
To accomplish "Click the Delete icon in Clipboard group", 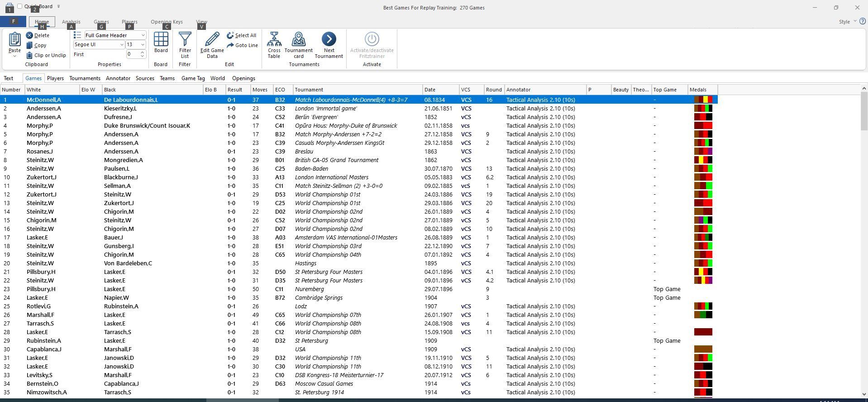I will coord(29,35).
